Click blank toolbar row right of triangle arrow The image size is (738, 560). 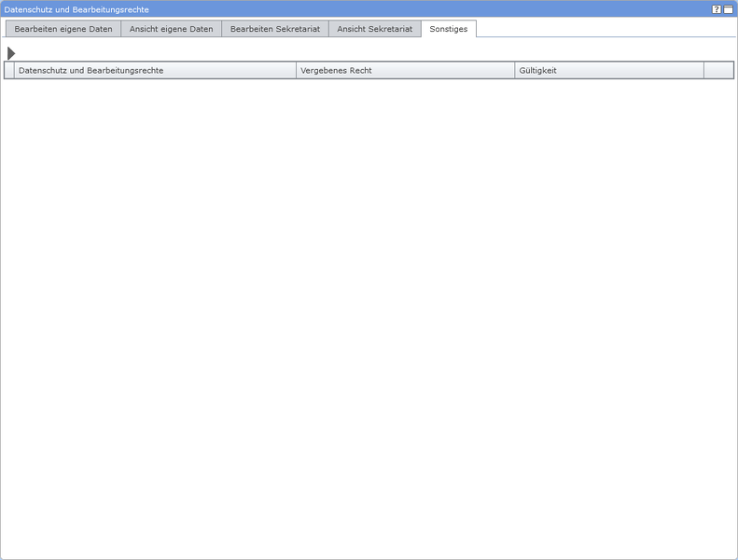click(373, 53)
